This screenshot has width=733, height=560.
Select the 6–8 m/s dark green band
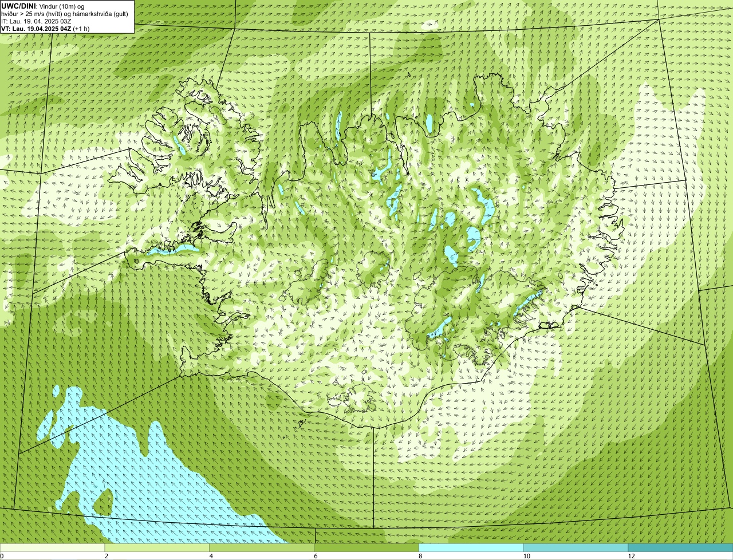tap(367, 548)
